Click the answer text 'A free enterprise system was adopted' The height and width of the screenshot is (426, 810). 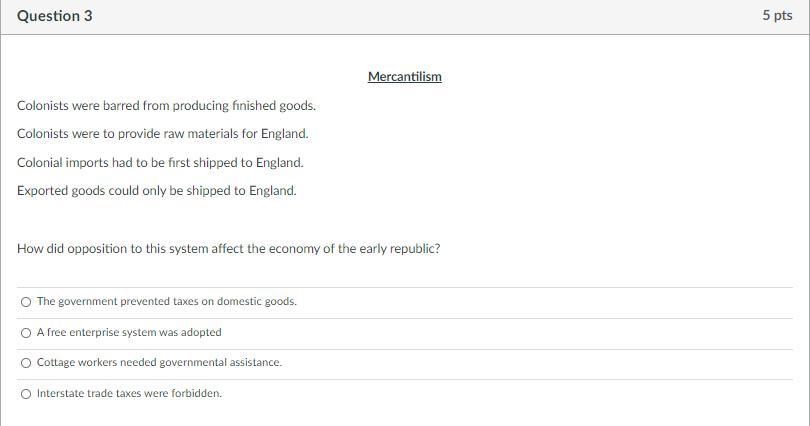pos(129,332)
